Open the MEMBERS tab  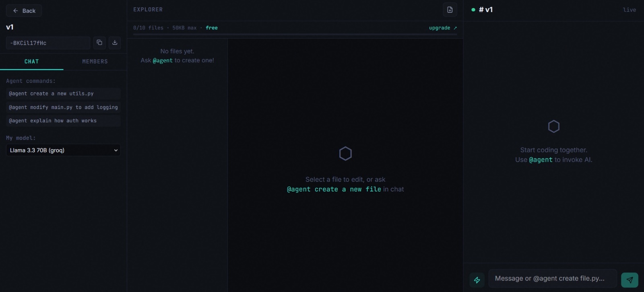[x=95, y=62]
